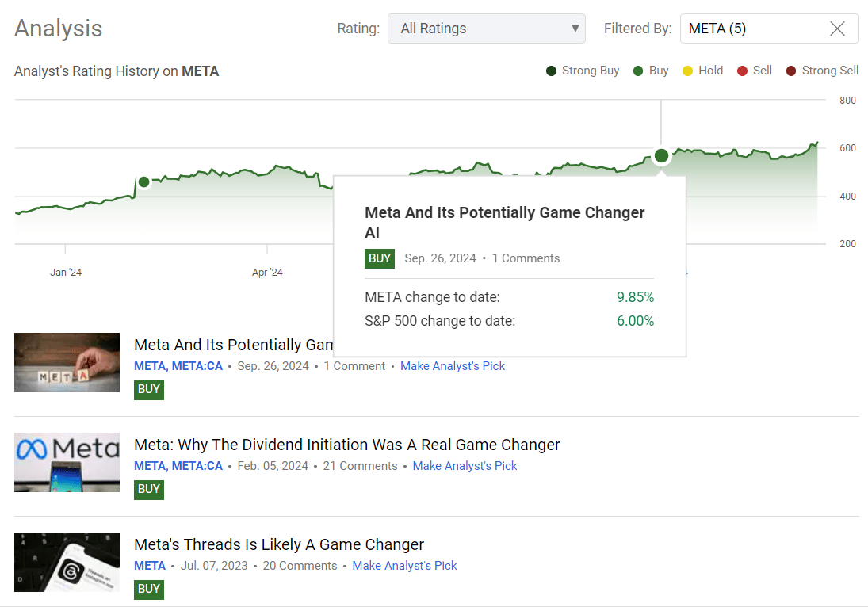Open 'Meta's Threads Is Likely A Game Changer'
Image resolution: width=868 pixels, height=607 pixels.
(x=279, y=544)
